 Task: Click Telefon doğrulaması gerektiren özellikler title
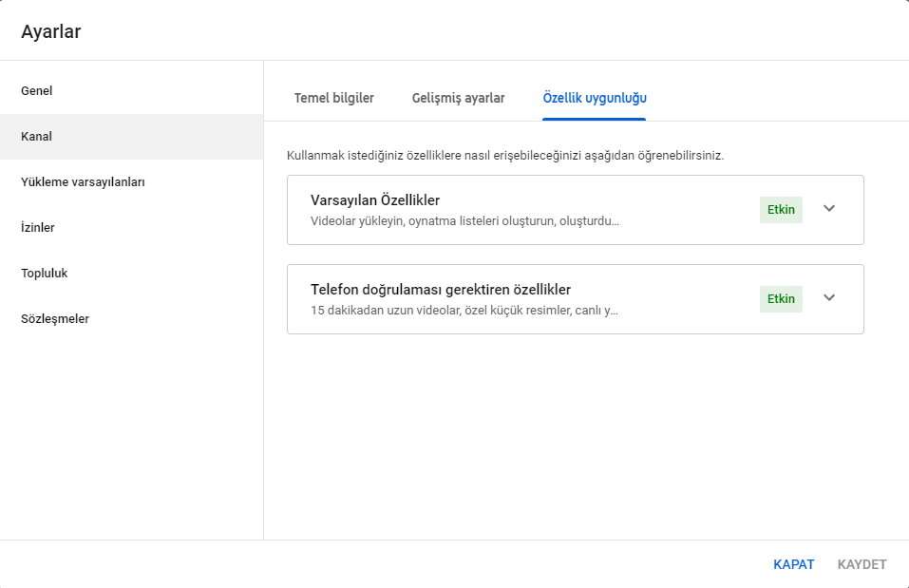[440, 290]
